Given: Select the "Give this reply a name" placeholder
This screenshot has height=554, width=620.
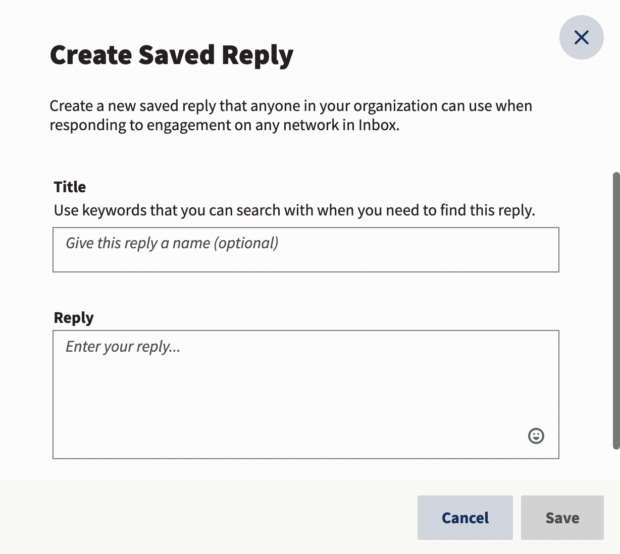Looking at the screenshot, I should click(x=172, y=243).
